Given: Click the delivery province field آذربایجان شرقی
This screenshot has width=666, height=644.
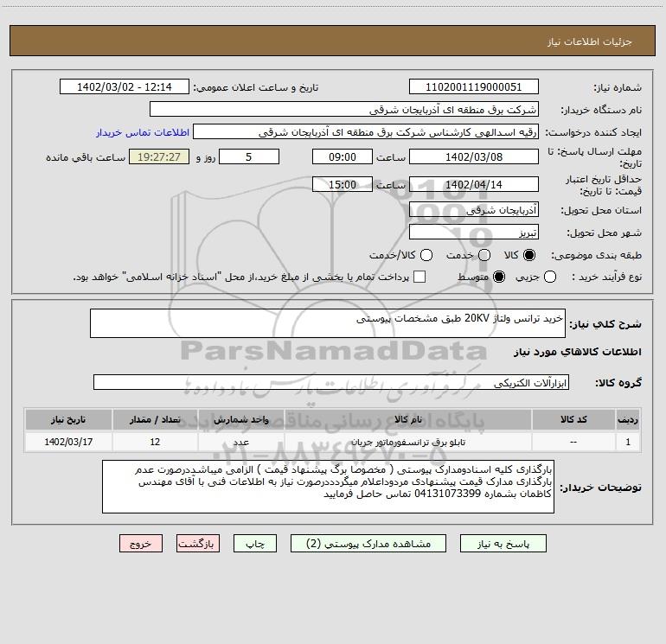Looking at the screenshot, I should tap(474, 209).
